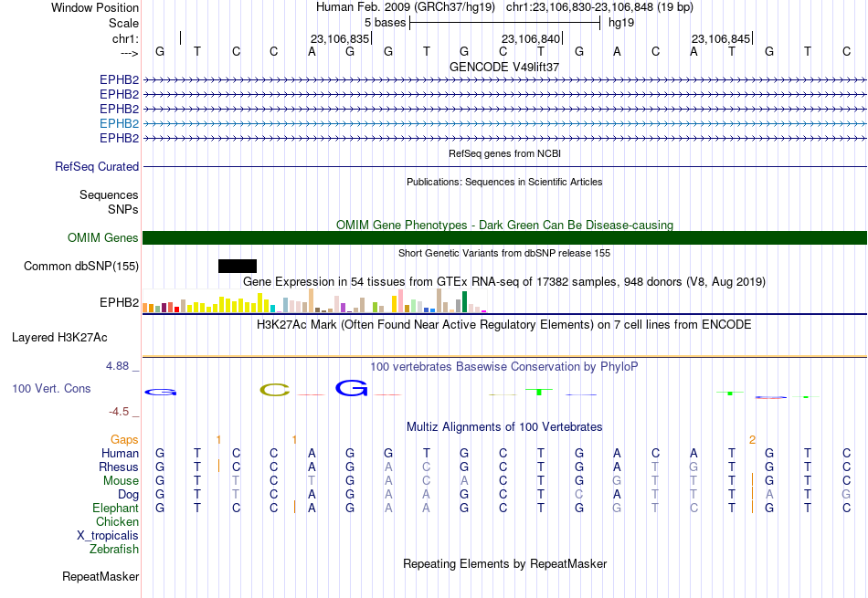Open the OMIM Genes track label
Viewport: 868px width, 598px height.
pyautogui.click(x=103, y=238)
